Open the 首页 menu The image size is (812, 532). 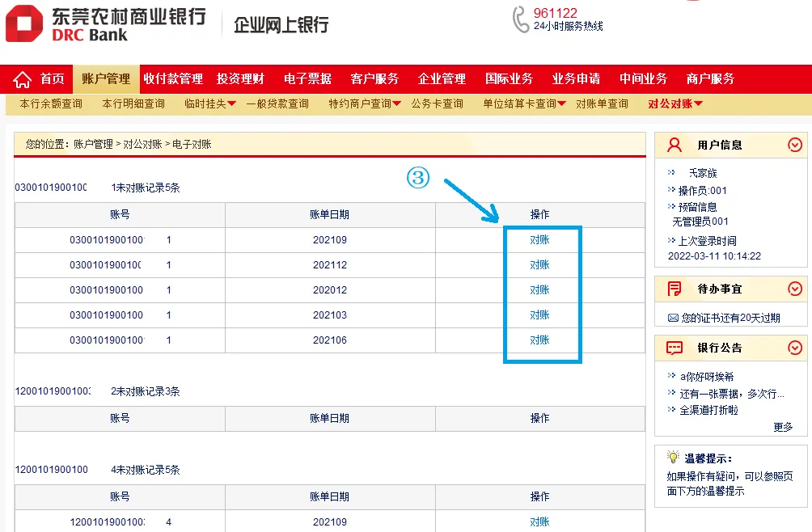[x=53, y=78]
